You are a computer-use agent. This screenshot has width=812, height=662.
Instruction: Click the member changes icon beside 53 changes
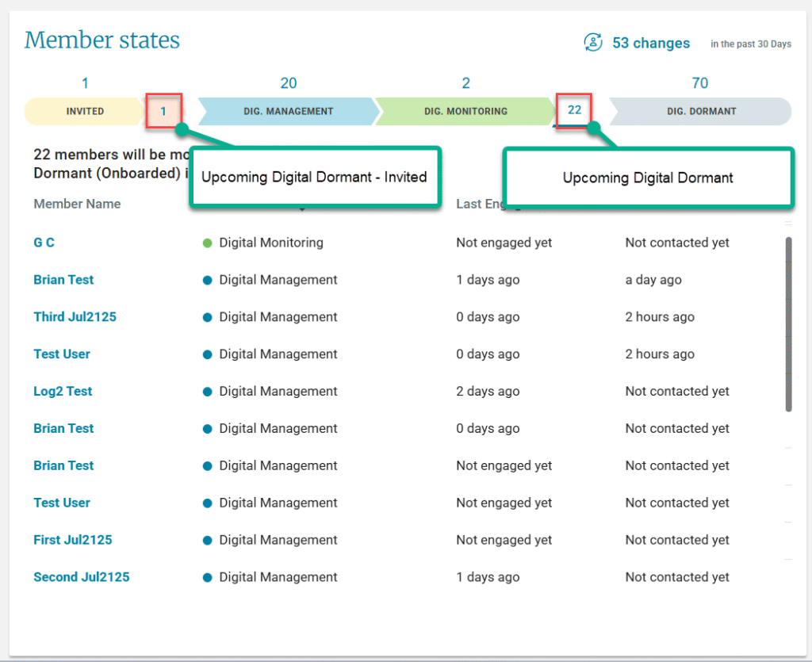click(592, 43)
